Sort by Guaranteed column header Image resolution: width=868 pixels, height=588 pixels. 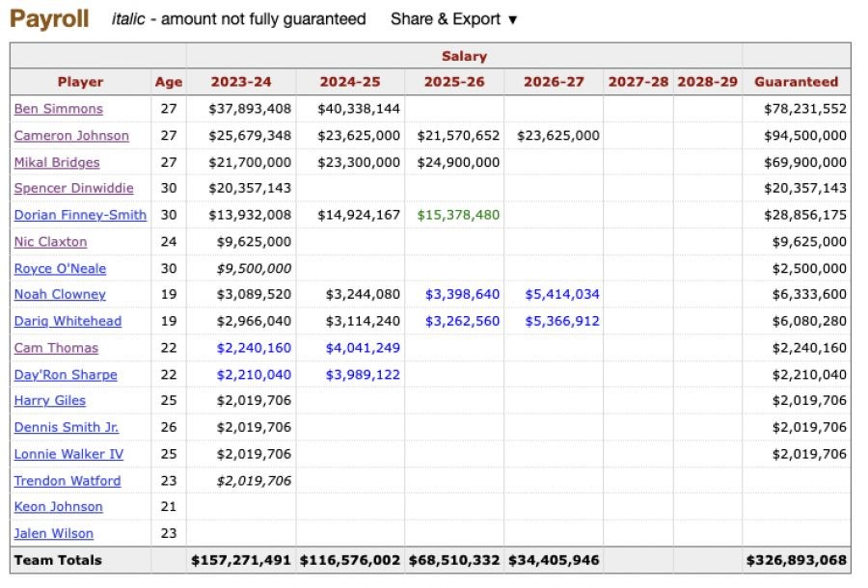(x=796, y=82)
